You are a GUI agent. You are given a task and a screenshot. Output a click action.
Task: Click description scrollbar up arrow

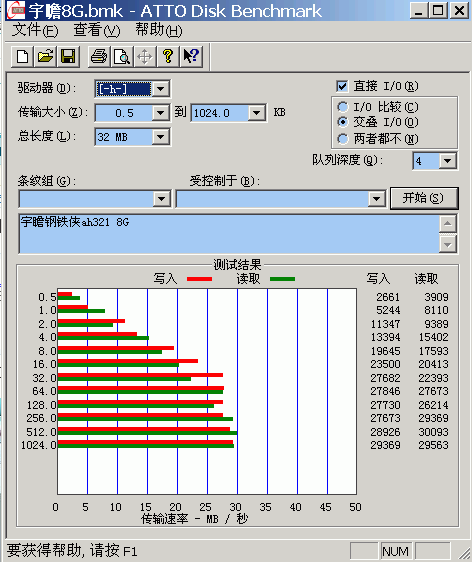coord(448,224)
